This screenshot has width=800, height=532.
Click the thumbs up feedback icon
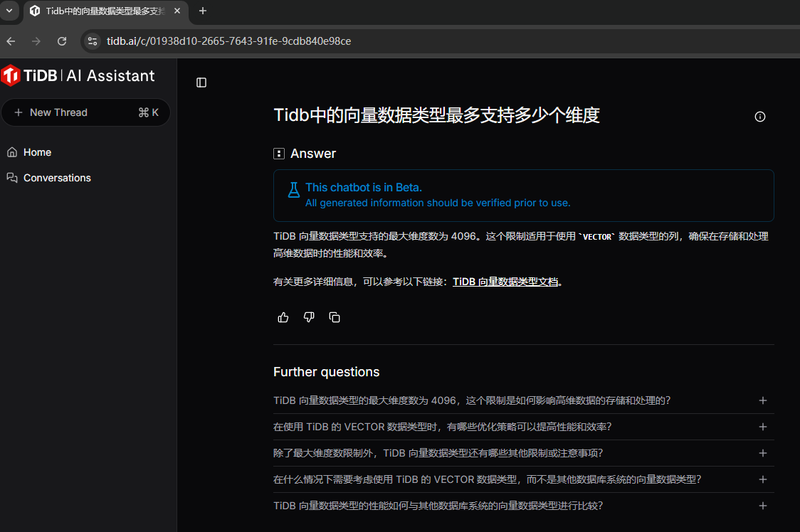(x=283, y=317)
